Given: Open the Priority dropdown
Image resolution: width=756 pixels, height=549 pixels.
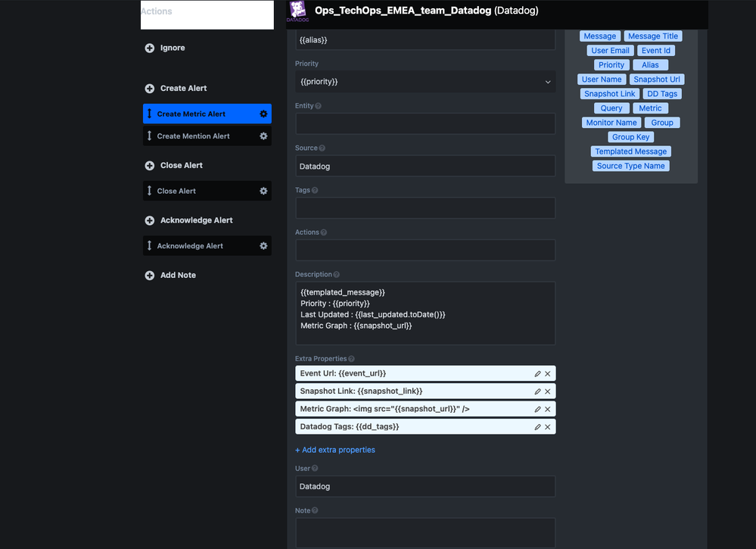Looking at the screenshot, I should click(x=425, y=82).
